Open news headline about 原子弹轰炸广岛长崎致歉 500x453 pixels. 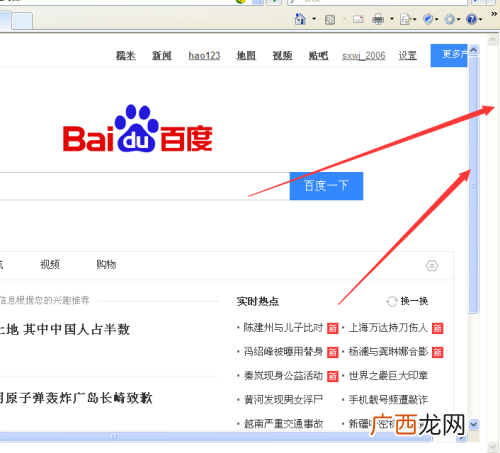pyautogui.click(x=76, y=398)
